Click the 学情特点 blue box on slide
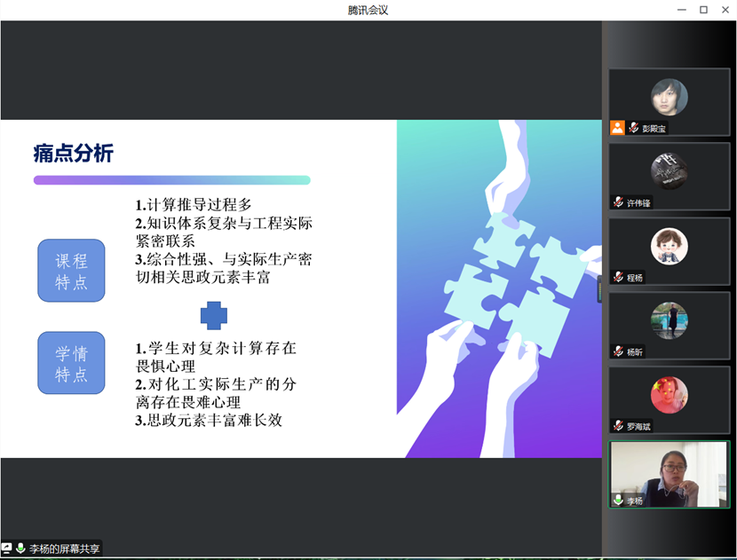This screenshot has width=737, height=560. coord(71,363)
